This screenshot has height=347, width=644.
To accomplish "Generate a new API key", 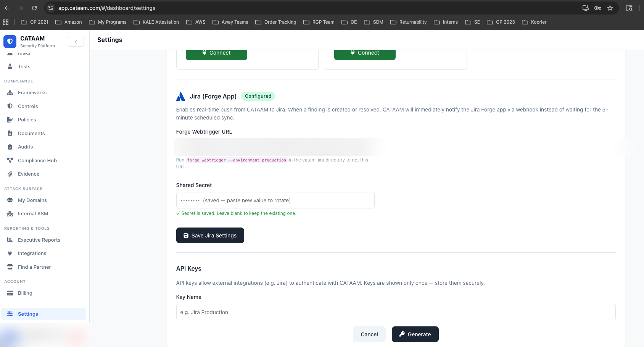I will (415, 334).
